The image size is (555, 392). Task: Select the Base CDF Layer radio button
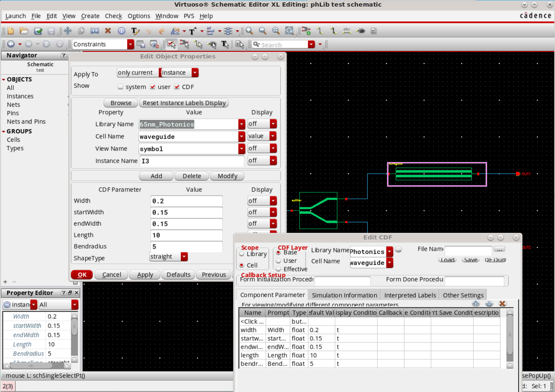point(279,252)
